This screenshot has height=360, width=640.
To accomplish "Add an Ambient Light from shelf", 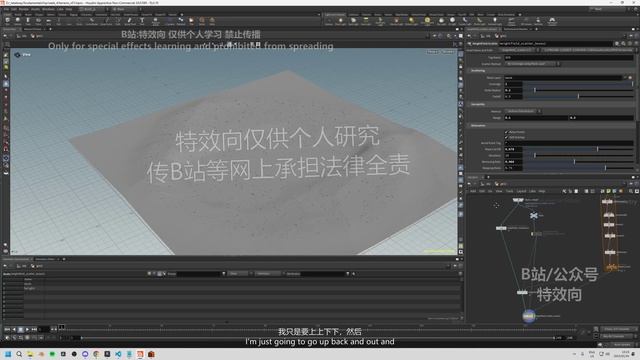I will 495,21.
